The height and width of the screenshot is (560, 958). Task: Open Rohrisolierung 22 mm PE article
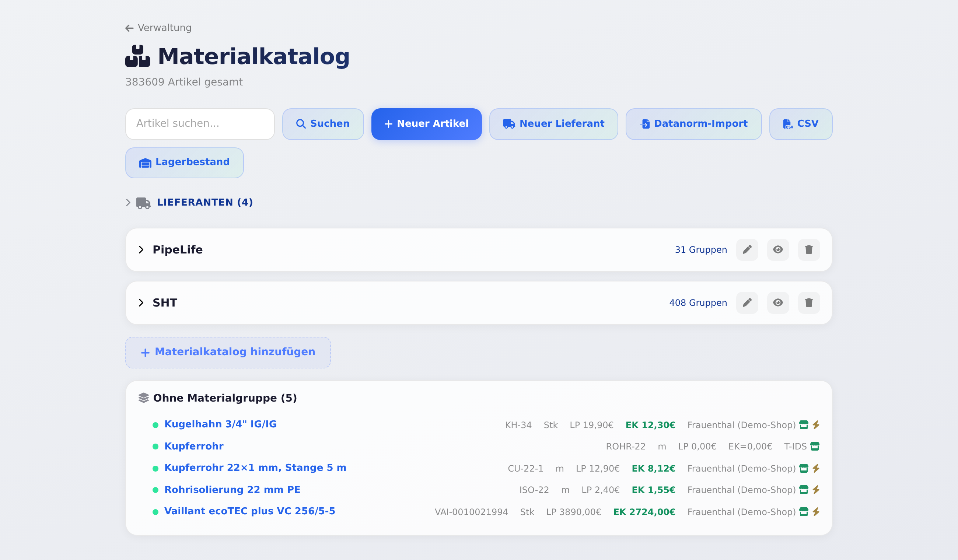232,490
